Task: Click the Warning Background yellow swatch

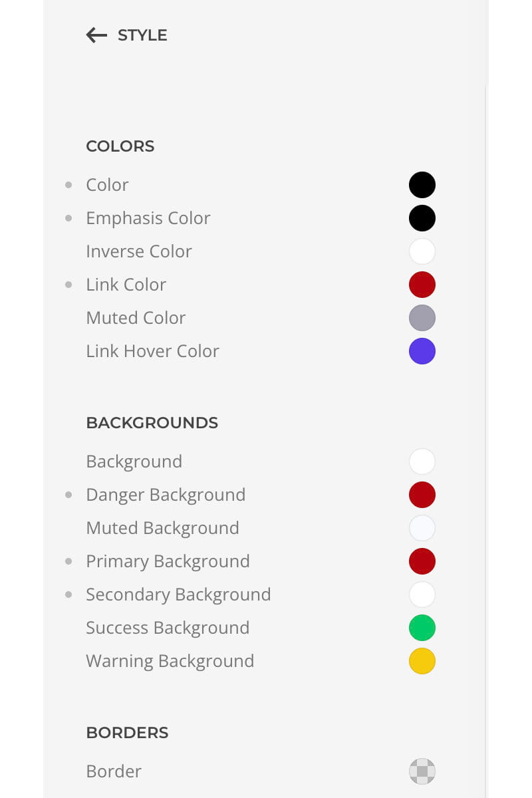Action: tap(422, 661)
